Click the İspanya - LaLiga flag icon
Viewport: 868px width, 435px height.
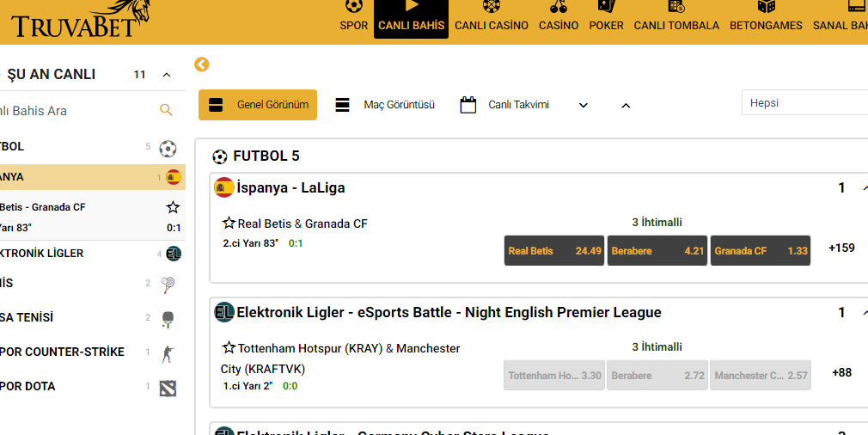(x=224, y=187)
